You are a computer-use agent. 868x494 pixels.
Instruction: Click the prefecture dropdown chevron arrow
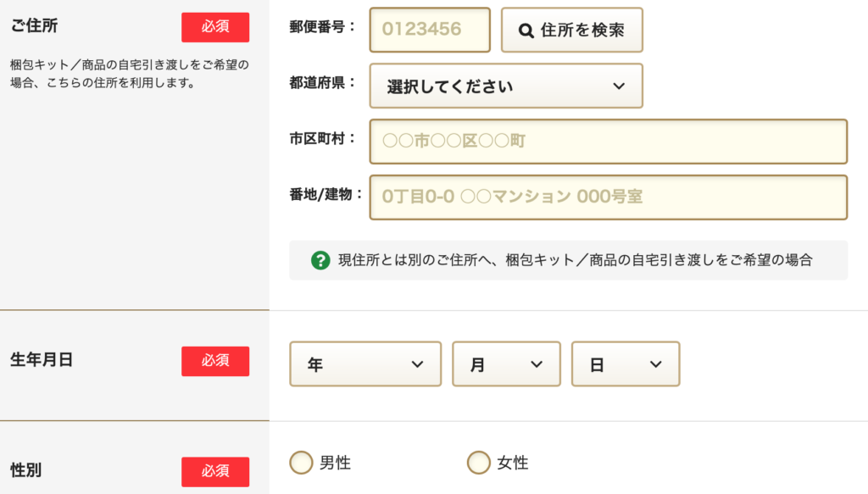(619, 86)
